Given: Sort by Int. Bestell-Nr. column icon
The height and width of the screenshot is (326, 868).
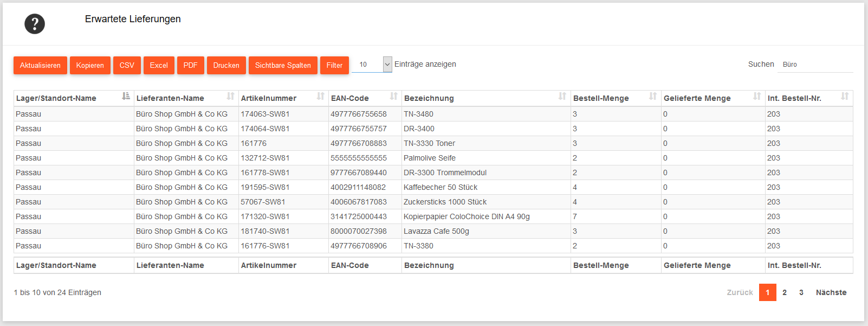Looking at the screenshot, I should (844, 97).
